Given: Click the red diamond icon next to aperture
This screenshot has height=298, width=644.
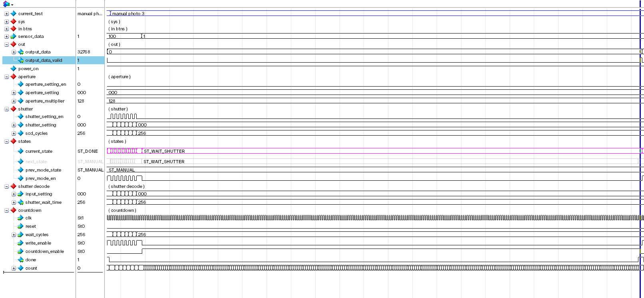Looking at the screenshot, I should pos(13,77).
